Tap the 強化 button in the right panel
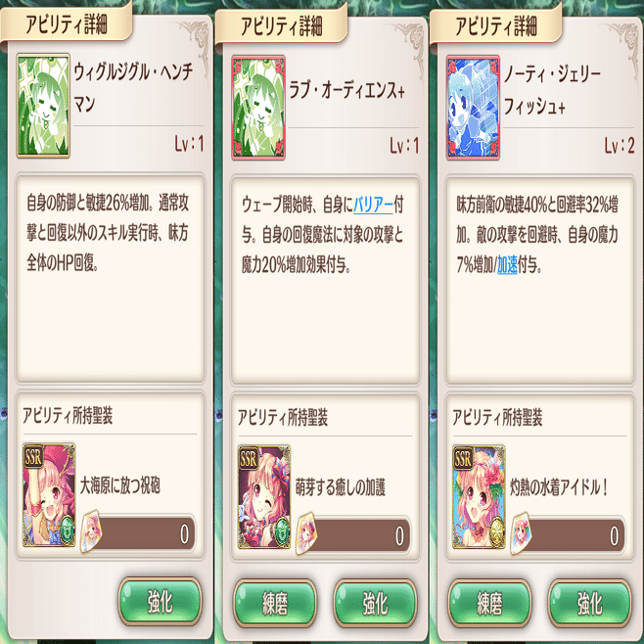The width and height of the screenshot is (644, 644). (590, 603)
